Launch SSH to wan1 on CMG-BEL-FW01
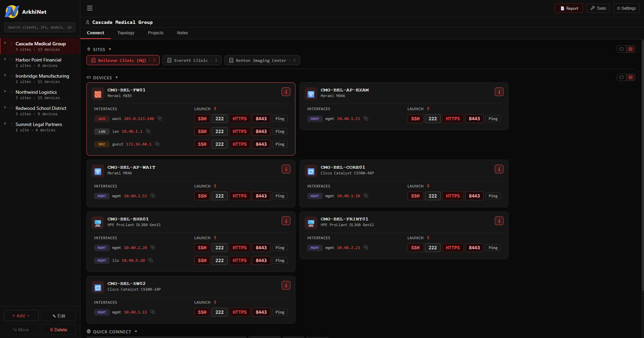This screenshot has height=338, width=644. point(202,119)
